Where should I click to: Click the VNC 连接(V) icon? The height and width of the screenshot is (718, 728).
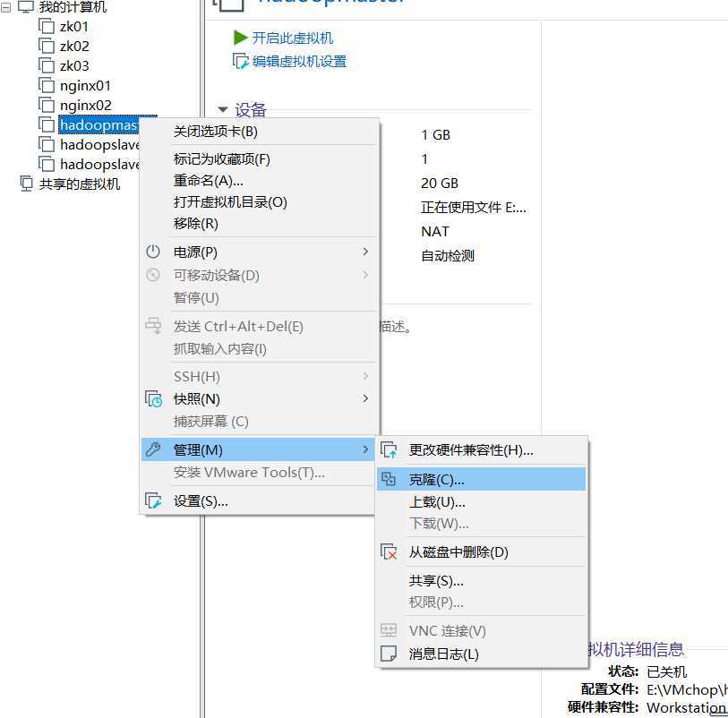[388, 629]
